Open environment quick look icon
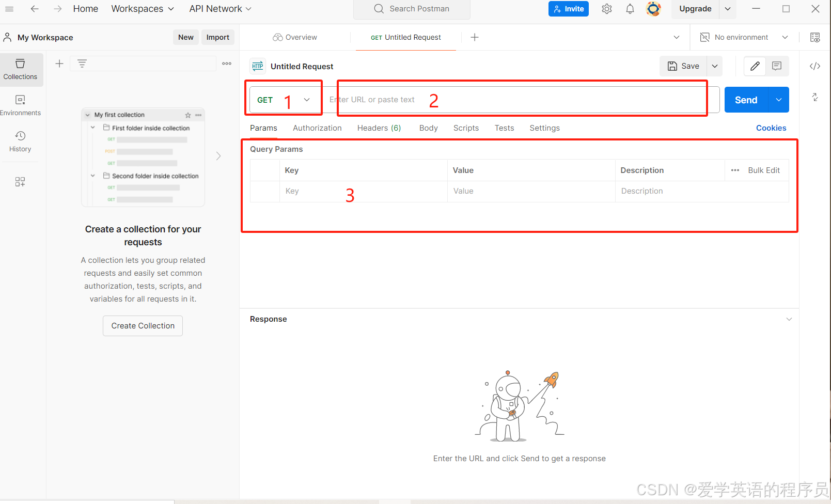Viewport: 831px width, 504px height. (x=815, y=37)
